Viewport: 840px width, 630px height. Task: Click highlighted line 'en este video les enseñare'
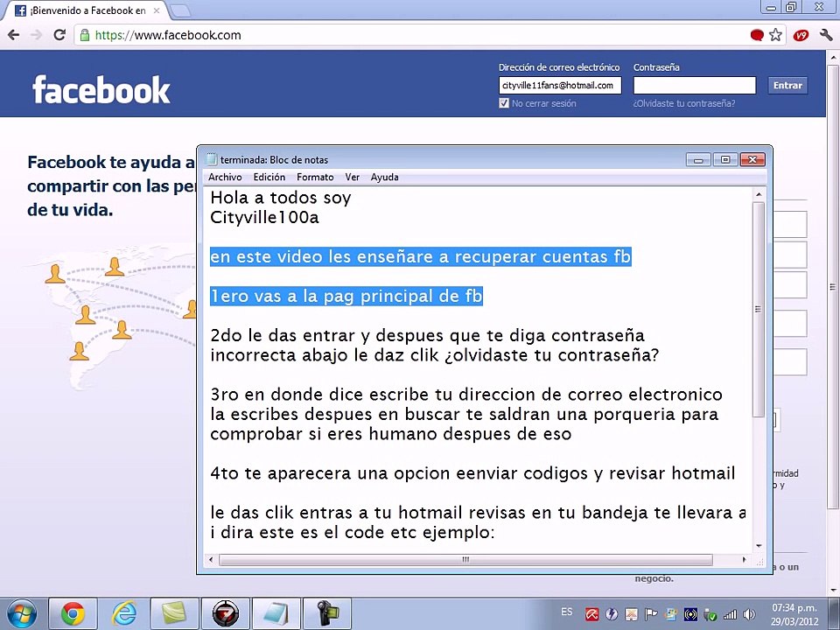pos(421,256)
